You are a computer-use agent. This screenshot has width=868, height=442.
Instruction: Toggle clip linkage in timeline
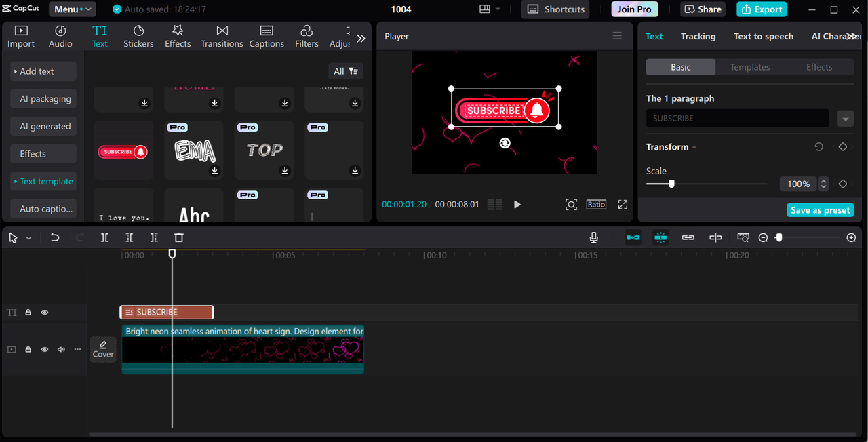pos(688,238)
